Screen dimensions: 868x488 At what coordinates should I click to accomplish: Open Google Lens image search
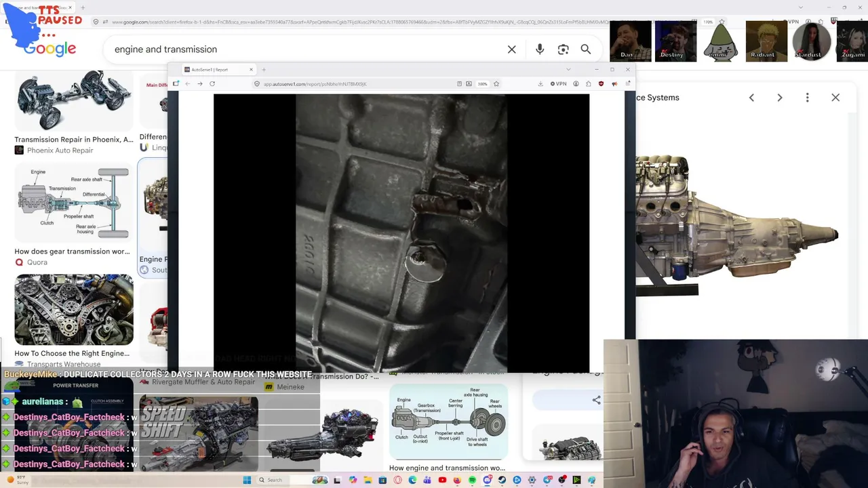click(x=563, y=49)
